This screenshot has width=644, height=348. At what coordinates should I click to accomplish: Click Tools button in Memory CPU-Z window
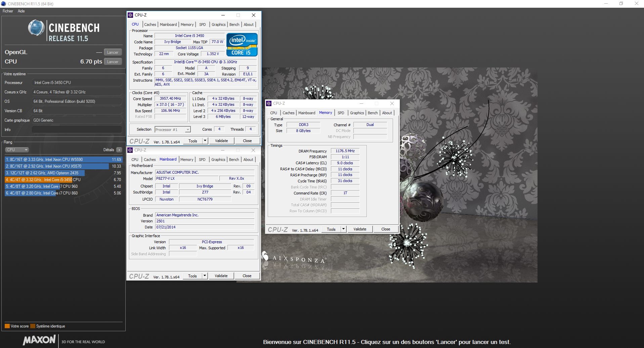click(x=331, y=229)
